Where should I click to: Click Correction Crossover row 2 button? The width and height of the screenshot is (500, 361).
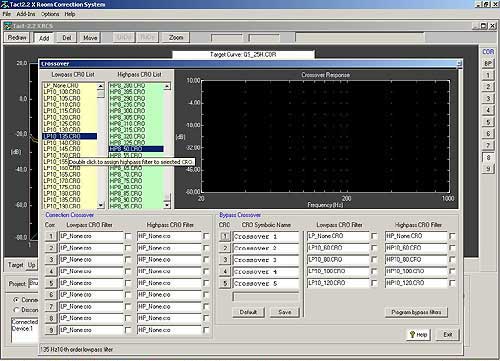click(51, 248)
